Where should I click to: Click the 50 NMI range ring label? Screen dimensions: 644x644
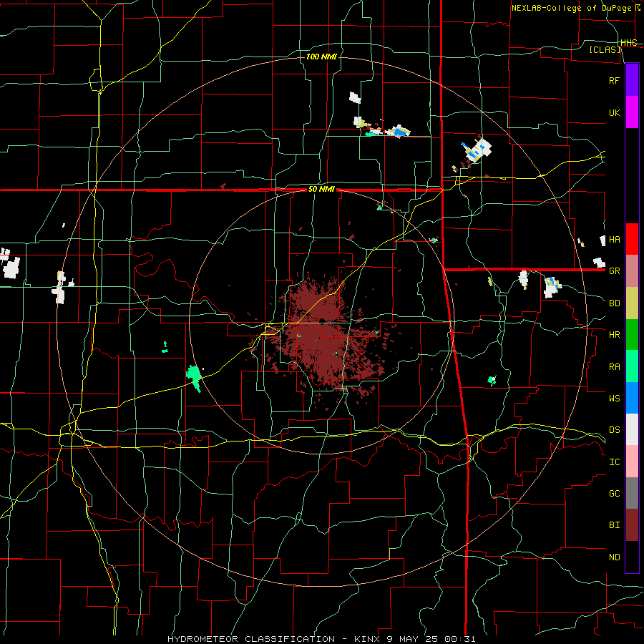[321, 190]
